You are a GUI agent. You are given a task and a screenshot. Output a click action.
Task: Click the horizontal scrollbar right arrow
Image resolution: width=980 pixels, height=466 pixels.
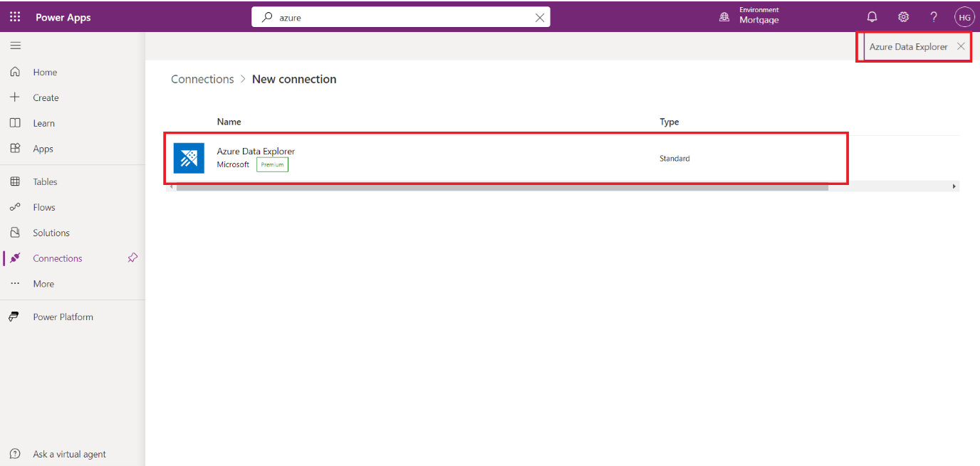[x=954, y=186]
